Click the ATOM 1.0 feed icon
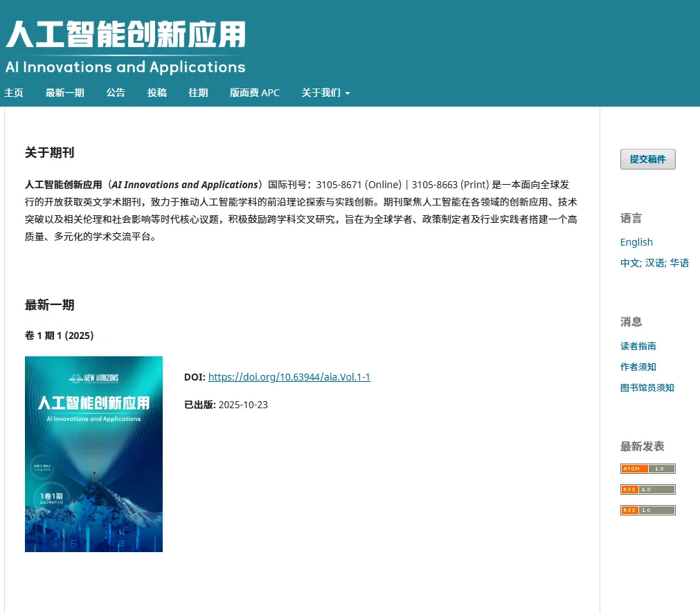This screenshot has width=700, height=613. pos(647,468)
